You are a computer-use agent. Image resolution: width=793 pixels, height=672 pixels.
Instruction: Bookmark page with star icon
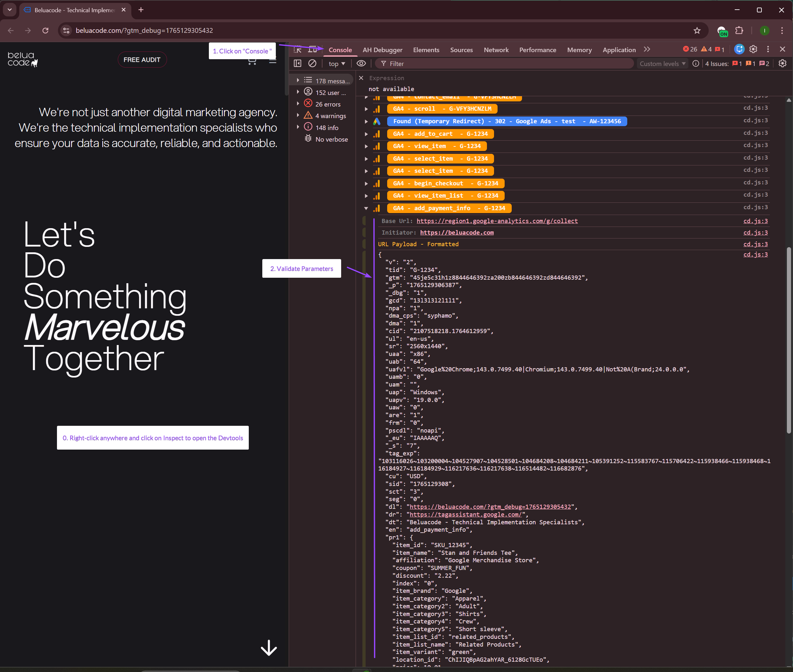pyautogui.click(x=697, y=31)
